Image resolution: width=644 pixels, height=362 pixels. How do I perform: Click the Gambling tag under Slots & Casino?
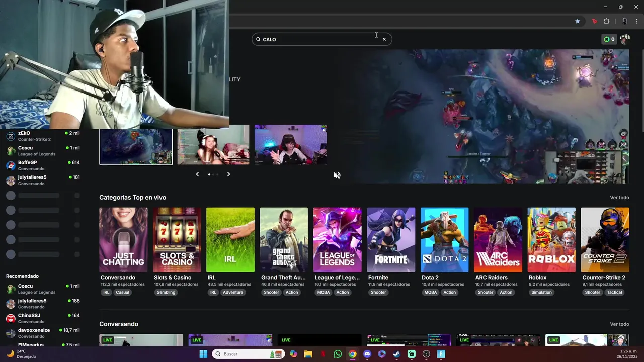tap(166, 292)
